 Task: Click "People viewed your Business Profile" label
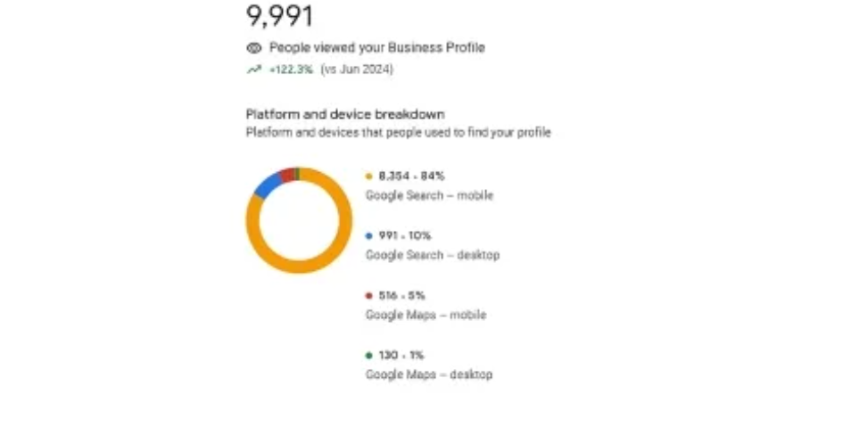point(376,48)
